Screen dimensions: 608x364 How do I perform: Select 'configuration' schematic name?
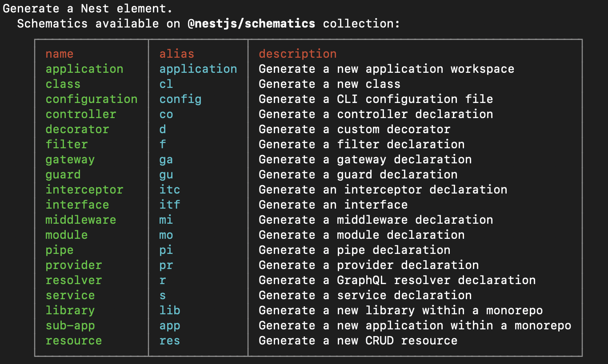pyautogui.click(x=92, y=99)
